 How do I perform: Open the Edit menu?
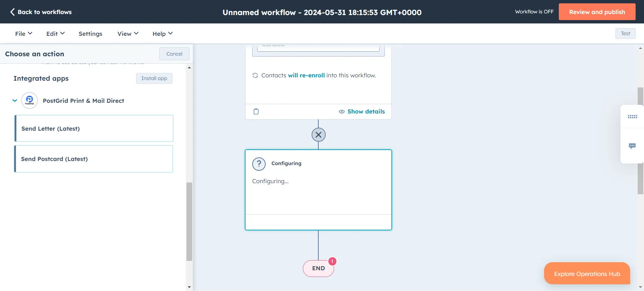[55, 33]
